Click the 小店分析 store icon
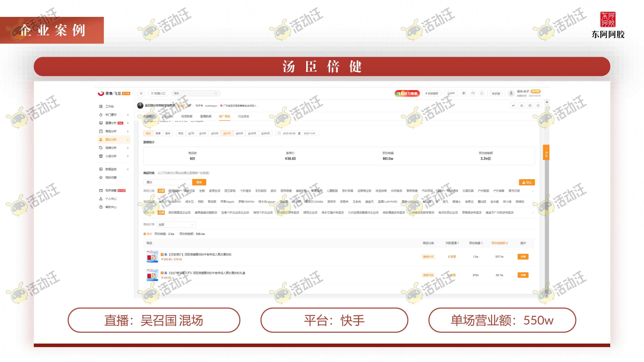The image size is (644, 362). point(101,156)
